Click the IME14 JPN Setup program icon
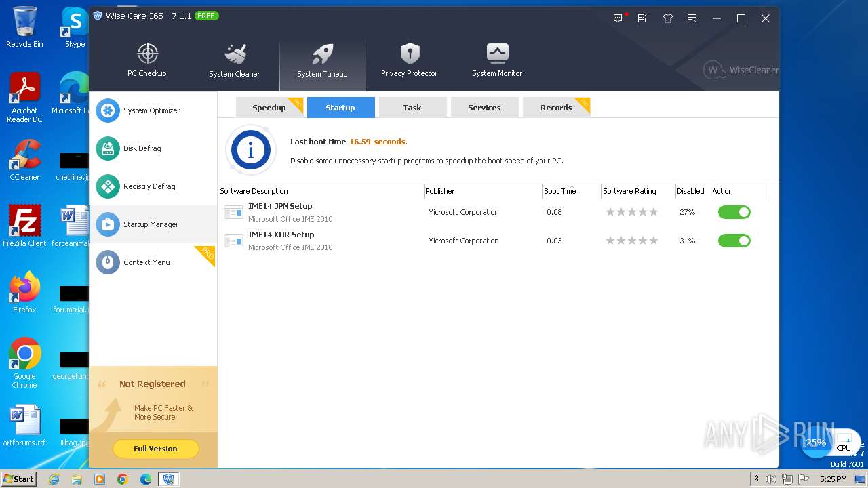 (233, 213)
